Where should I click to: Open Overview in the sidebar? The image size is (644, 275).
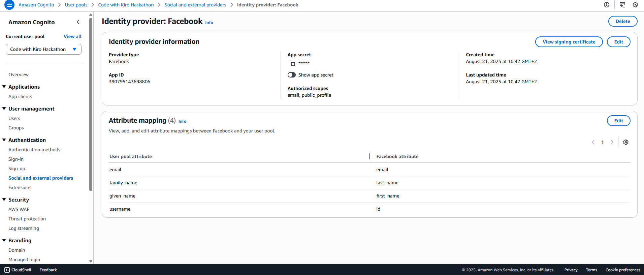pyautogui.click(x=19, y=74)
